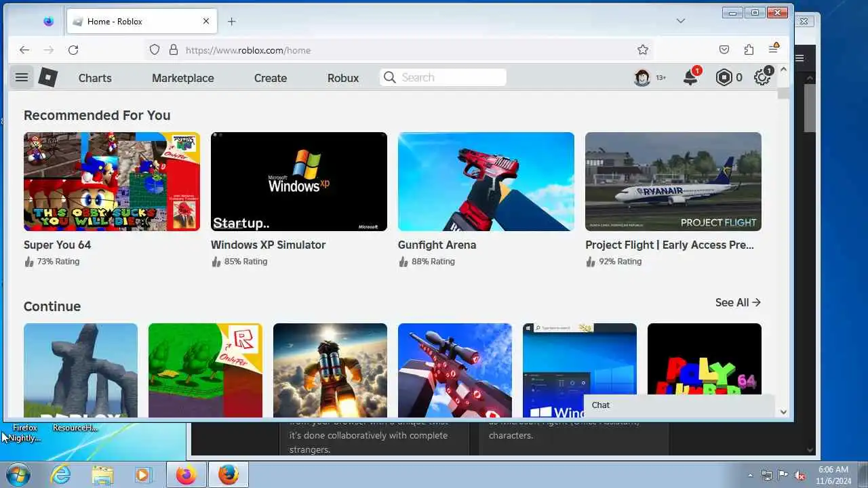Click the Roblox logo icon
This screenshot has height=488, width=868.
[47, 77]
